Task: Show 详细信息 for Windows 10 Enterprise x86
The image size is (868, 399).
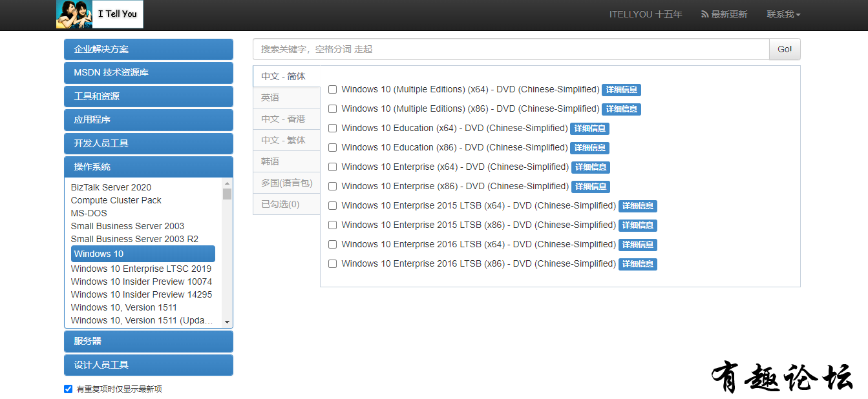Action: coord(591,187)
